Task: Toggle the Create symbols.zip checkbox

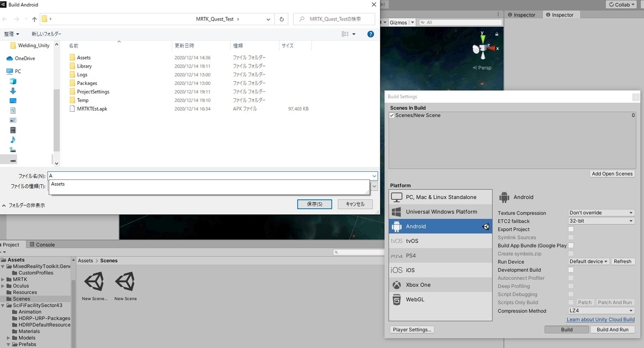Action: pos(571,253)
